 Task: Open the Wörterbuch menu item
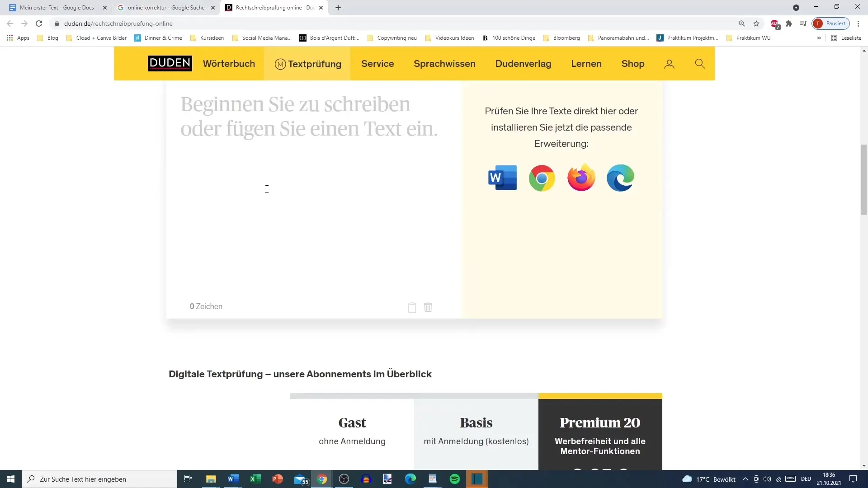click(229, 64)
